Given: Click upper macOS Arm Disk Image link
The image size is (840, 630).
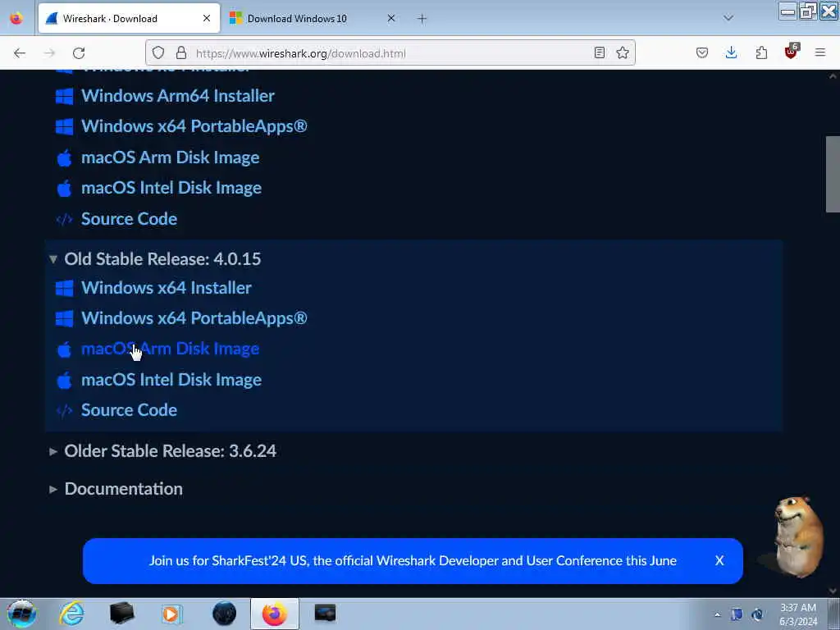Looking at the screenshot, I should (x=171, y=157).
